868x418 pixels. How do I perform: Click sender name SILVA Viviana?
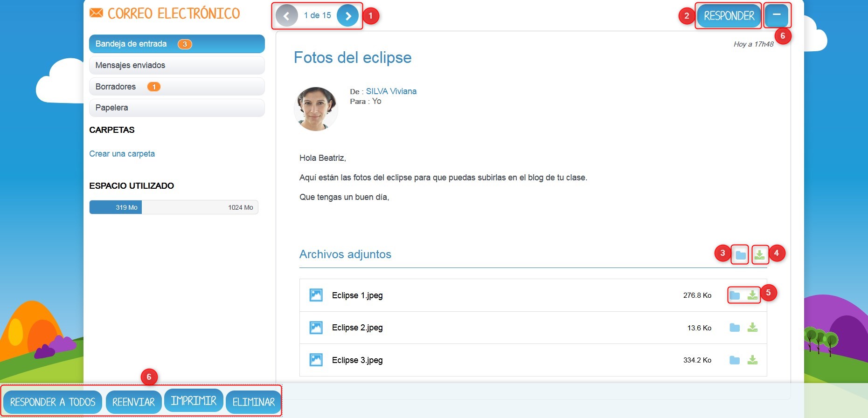[391, 91]
